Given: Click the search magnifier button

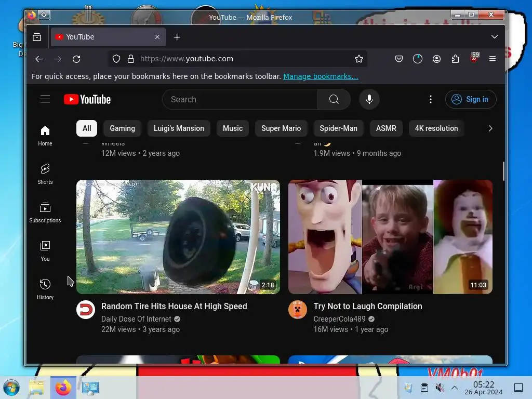Looking at the screenshot, I should 334,99.
